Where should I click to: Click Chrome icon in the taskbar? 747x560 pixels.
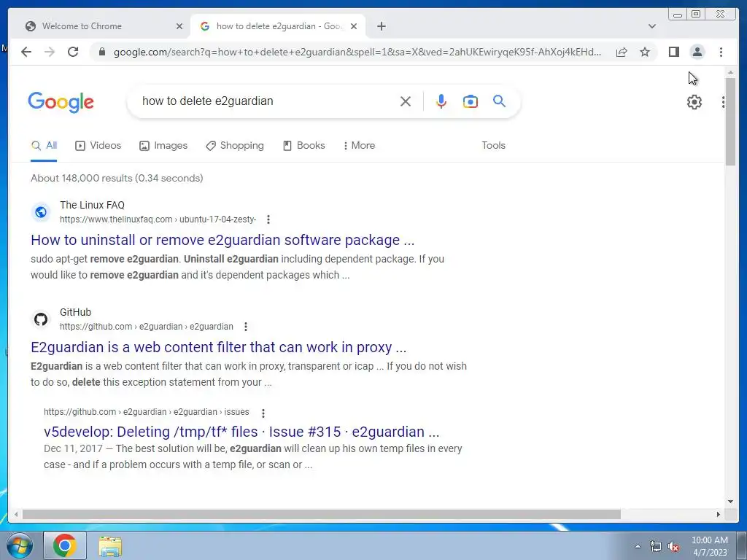pyautogui.click(x=65, y=545)
